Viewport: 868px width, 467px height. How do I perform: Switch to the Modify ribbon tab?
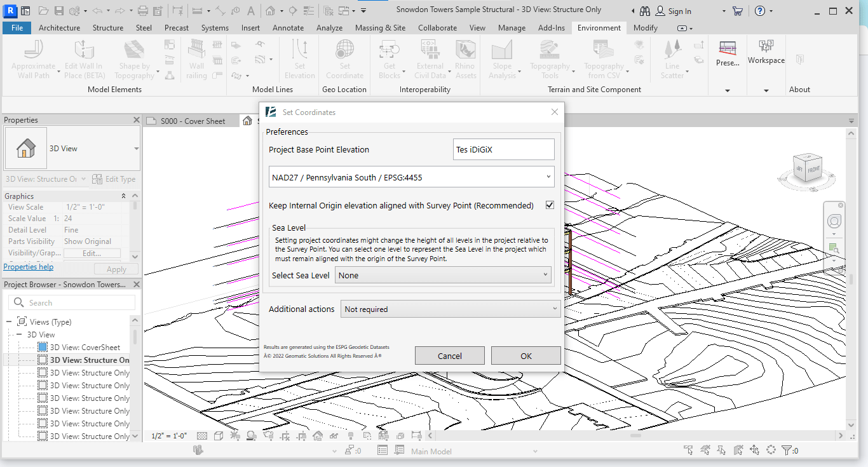pyautogui.click(x=646, y=28)
